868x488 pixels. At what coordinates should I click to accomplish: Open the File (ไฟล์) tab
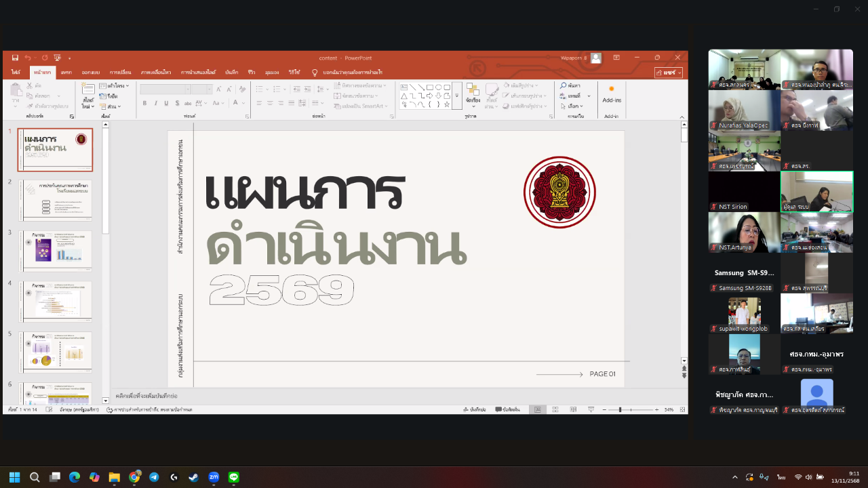[x=16, y=72]
